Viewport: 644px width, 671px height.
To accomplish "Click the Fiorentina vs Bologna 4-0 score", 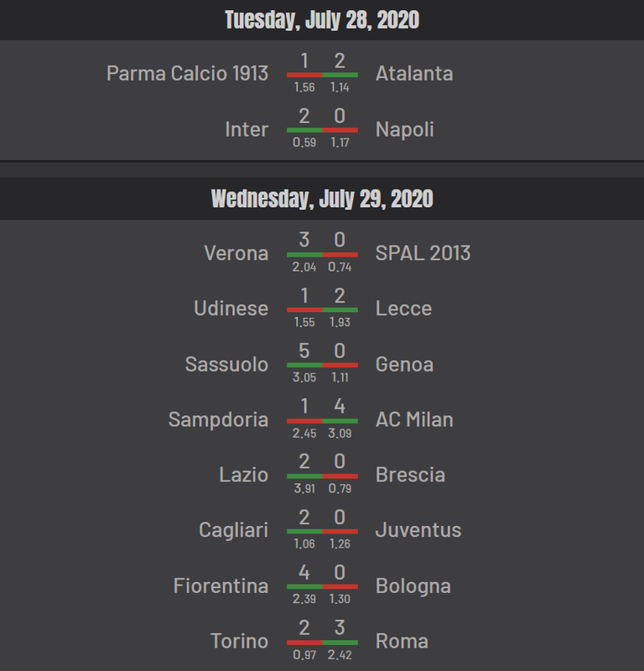I will [322, 573].
